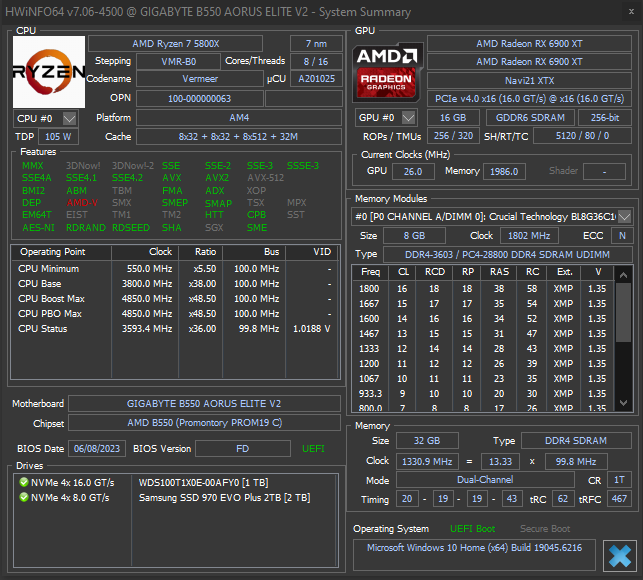Viewport: 643px width, 580px height.
Task: Click the AMD Radeon Graphics logo
Action: (x=387, y=72)
